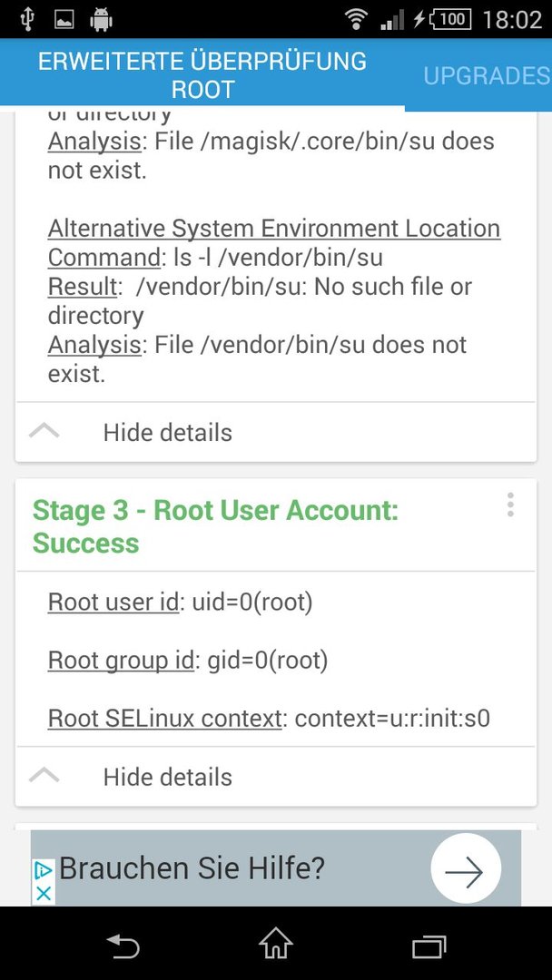The image size is (552, 980).
Task: Collapse upper card details with chevron
Action: (44, 431)
